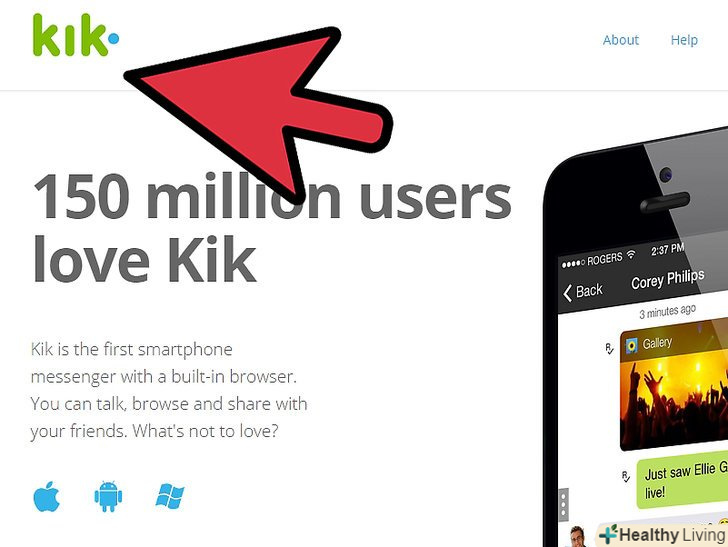Viewport: 728px width, 547px height.
Task: Select the Apple iOS download icon
Action: tap(46, 496)
